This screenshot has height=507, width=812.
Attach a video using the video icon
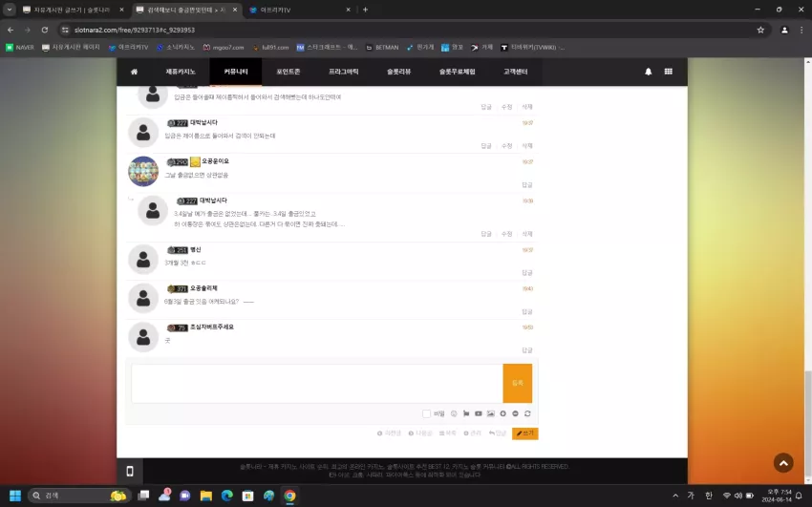pos(479,413)
